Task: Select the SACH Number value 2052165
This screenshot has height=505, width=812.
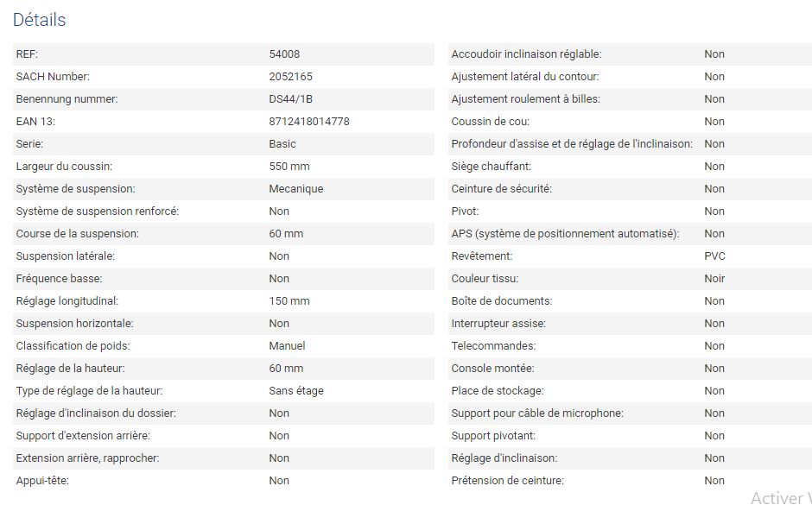Action: coord(290,77)
